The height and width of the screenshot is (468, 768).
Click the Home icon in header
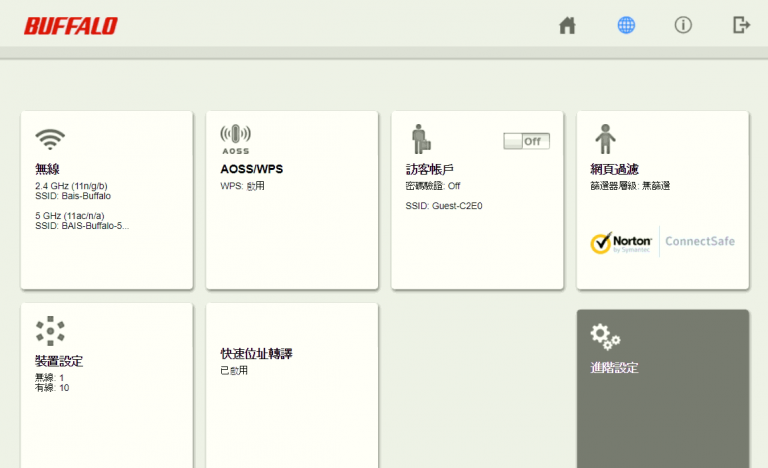567,25
